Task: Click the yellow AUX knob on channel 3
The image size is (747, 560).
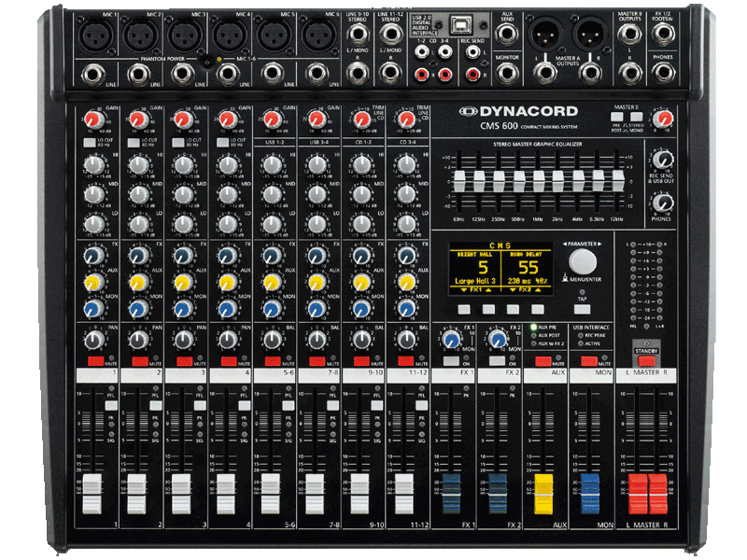Action: [182, 282]
